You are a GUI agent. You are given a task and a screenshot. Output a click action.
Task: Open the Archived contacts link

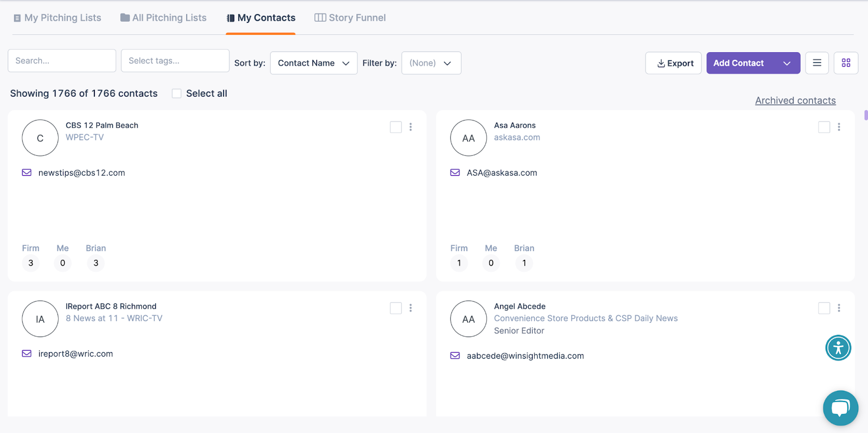click(795, 100)
